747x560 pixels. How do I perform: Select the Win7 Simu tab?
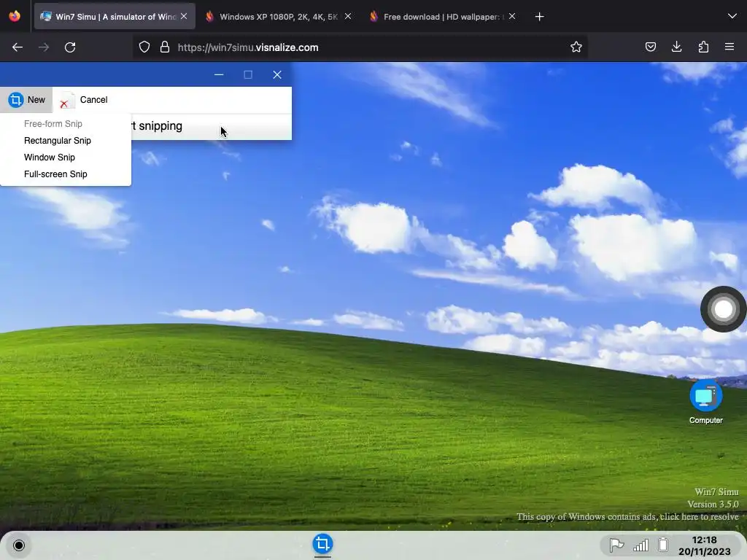pos(115,17)
